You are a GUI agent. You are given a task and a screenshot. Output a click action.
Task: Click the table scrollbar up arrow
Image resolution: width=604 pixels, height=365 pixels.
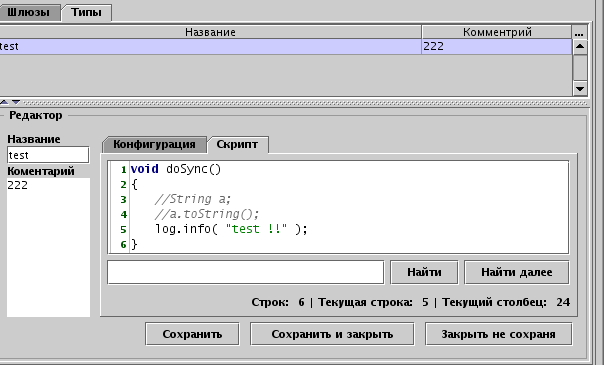tap(580, 47)
